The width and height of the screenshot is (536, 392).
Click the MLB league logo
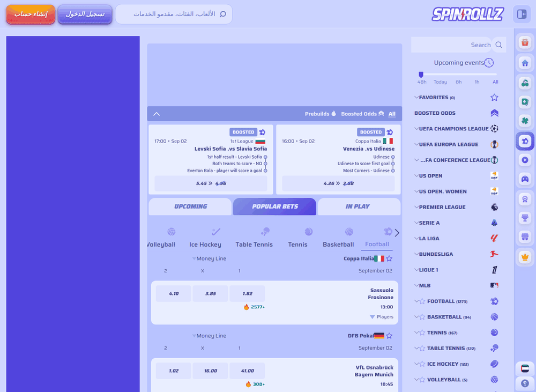pos(494,285)
